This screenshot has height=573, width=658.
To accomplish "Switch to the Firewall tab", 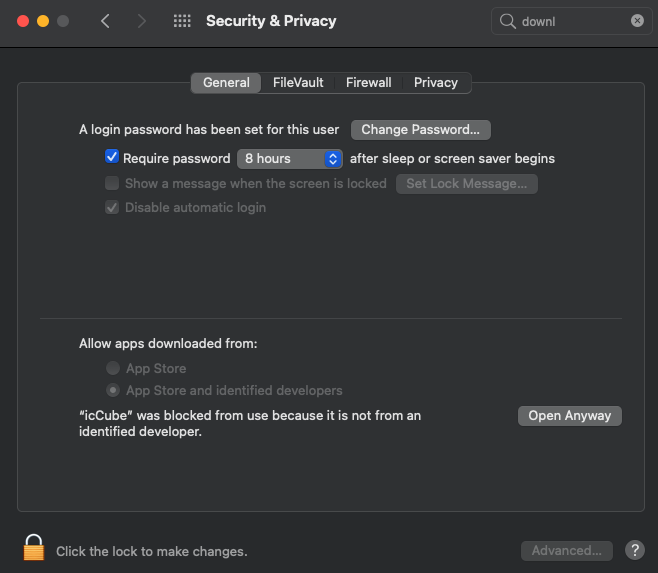I will click(368, 83).
